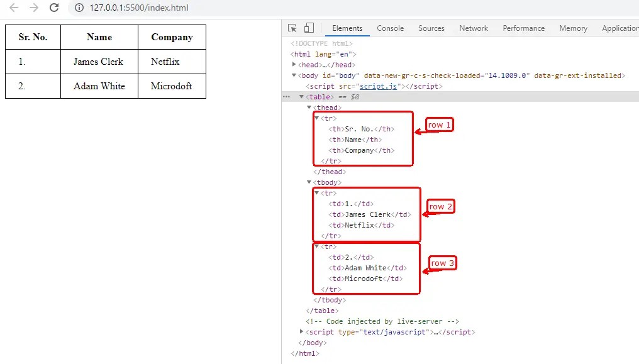Collapse the first tr inside thead
The width and height of the screenshot is (639, 364).
(316, 118)
